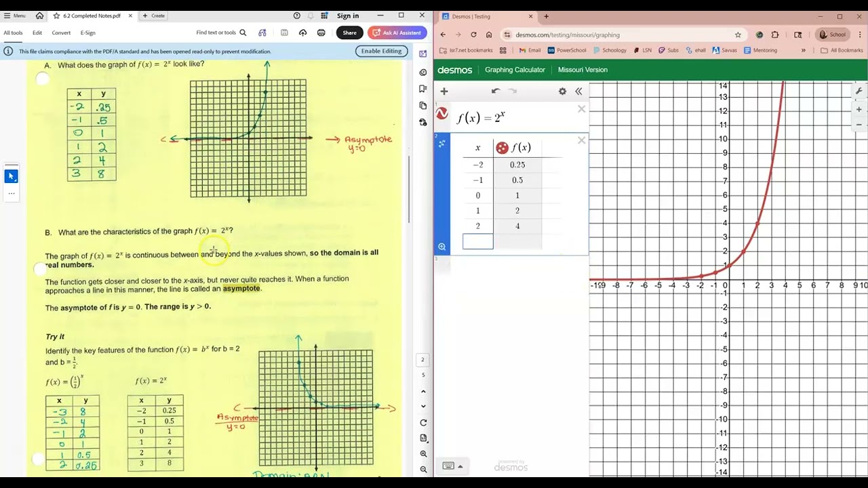The image size is (868, 488).
Task: Click Desmos add item plus button
Action: tap(444, 91)
